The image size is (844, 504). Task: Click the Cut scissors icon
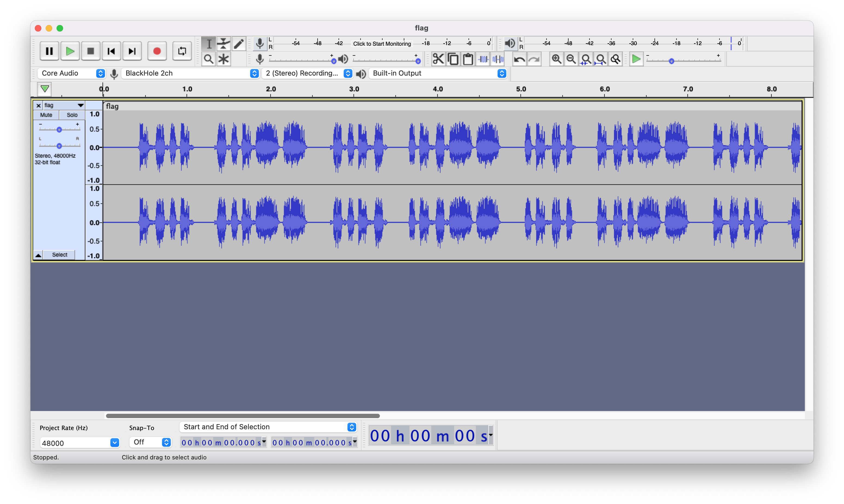[x=438, y=59]
